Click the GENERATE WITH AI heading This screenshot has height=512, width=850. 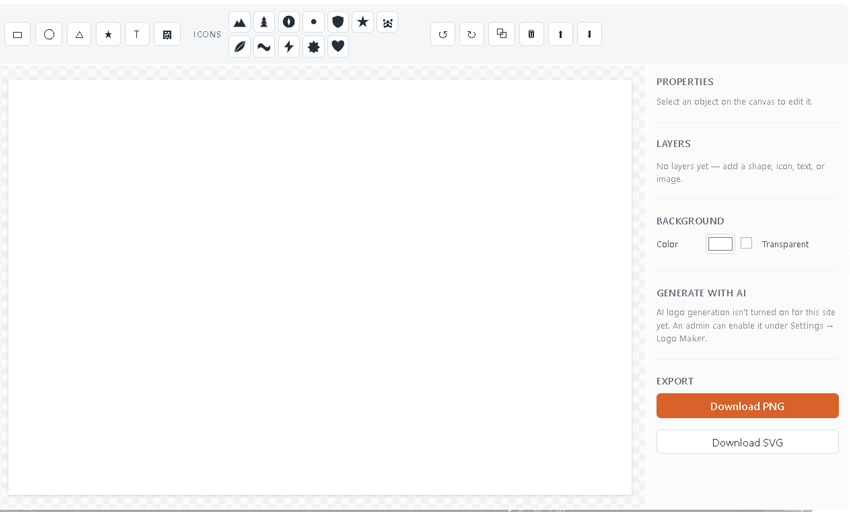pyautogui.click(x=701, y=293)
